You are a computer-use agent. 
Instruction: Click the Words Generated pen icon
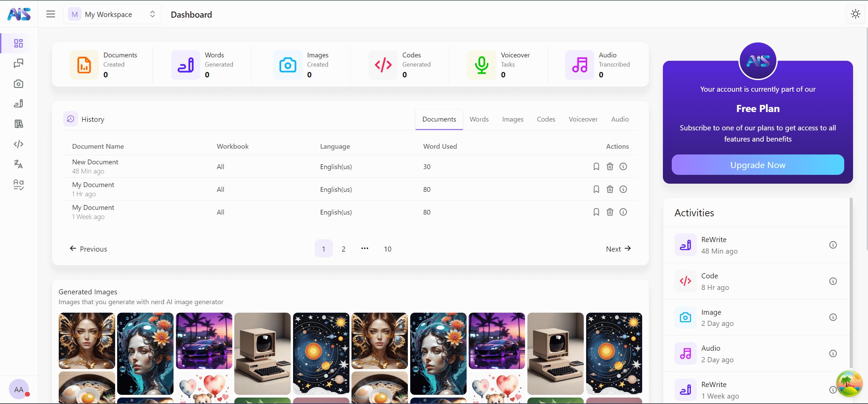[x=186, y=65]
